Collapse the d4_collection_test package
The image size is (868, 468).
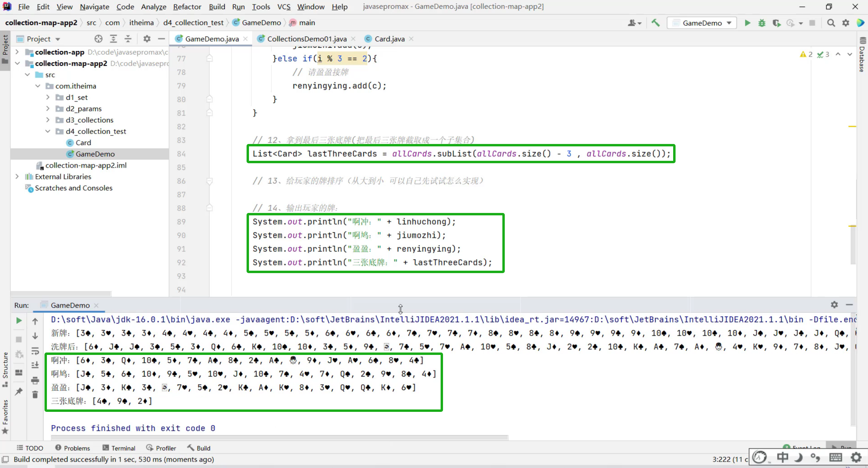pos(48,131)
